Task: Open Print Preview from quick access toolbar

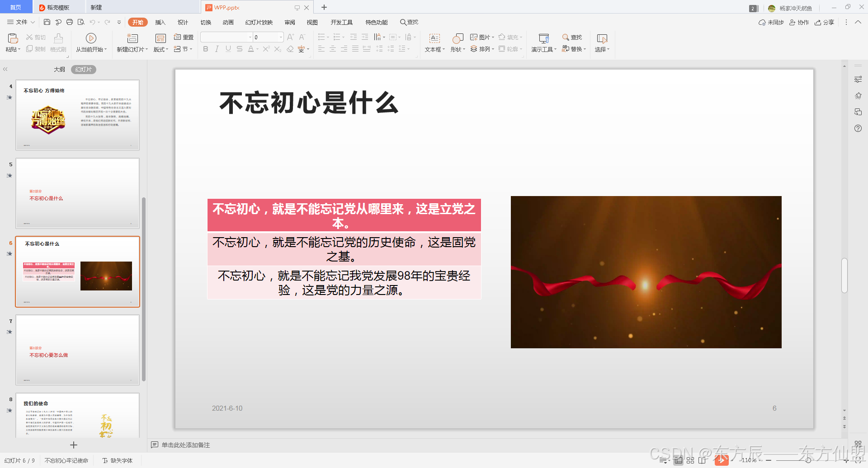Action: 81,22
